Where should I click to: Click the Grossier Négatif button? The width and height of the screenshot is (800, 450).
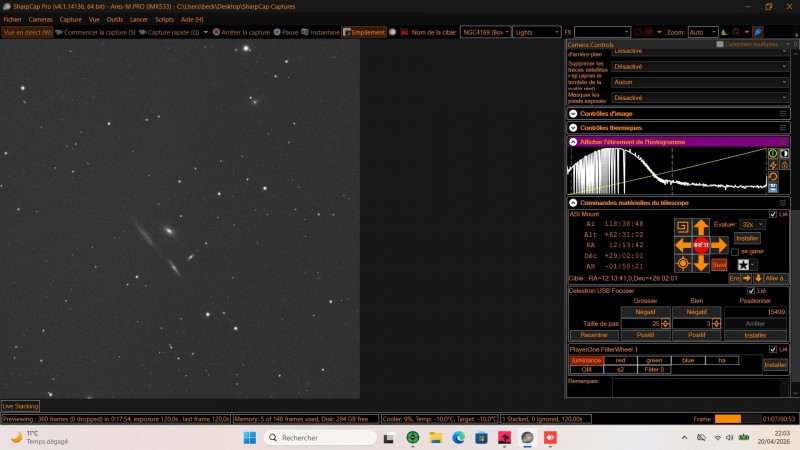point(645,312)
